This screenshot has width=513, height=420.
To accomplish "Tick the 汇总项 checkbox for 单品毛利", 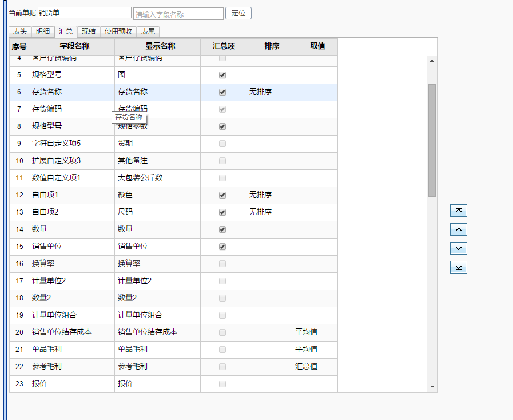I will tap(222, 350).
